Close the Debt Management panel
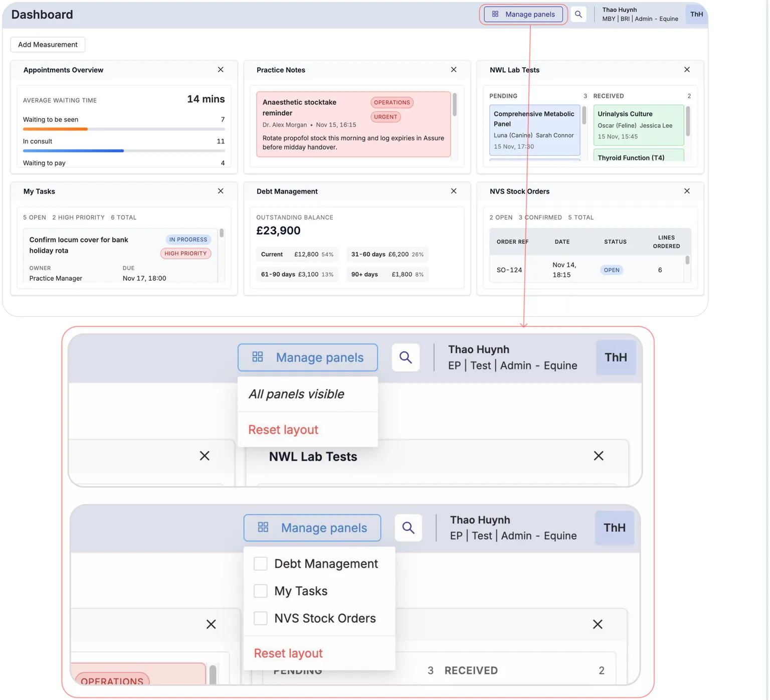This screenshot has width=770, height=700. click(454, 191)
